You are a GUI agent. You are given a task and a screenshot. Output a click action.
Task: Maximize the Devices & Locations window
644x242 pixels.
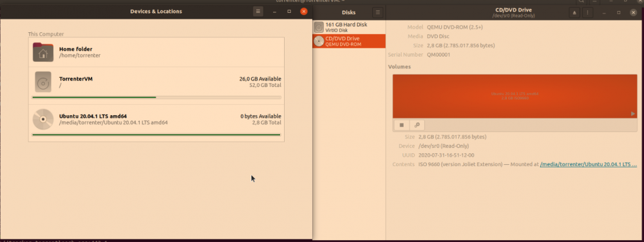click(x=289, y=12)
